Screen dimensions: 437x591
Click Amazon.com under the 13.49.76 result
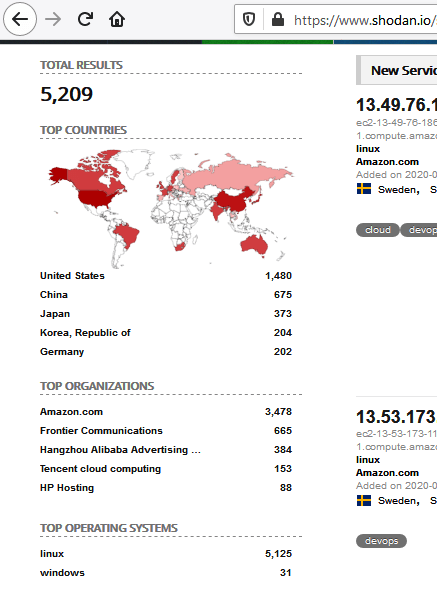click(x=388, y=162)
